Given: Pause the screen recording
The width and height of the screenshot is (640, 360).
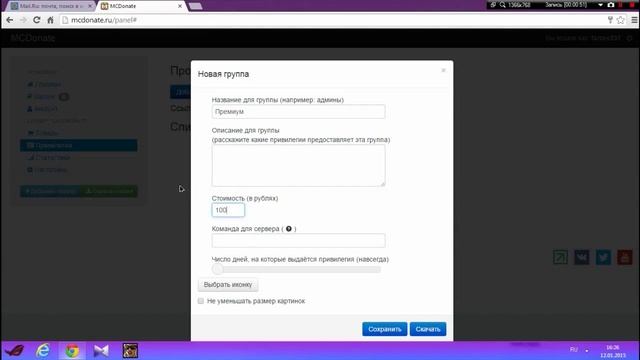Looking at the screenshot, I should 621,5.
